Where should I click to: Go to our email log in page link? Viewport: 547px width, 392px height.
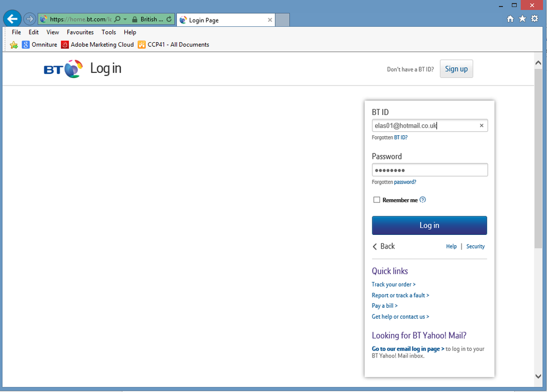[x=408, y=349]
